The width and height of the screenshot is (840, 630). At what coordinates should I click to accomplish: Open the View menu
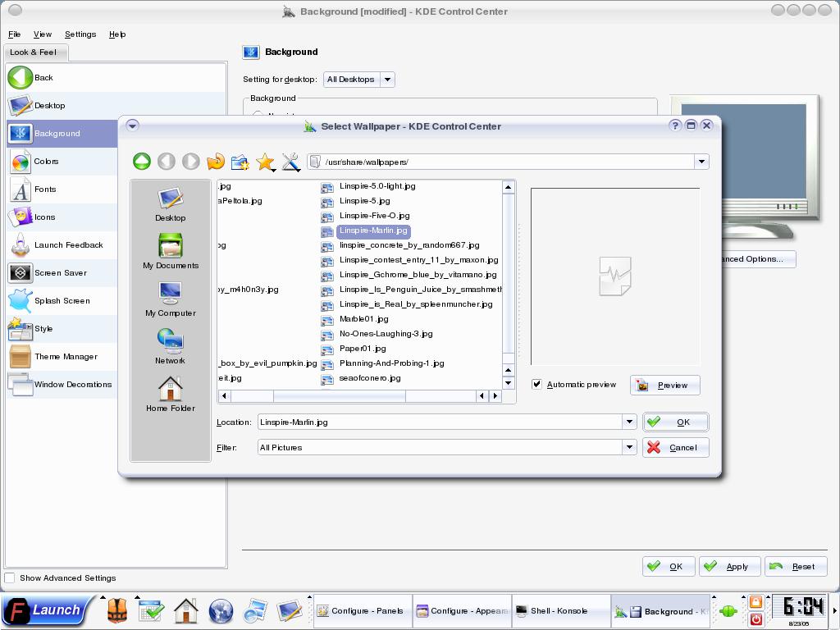pyautogui.click(x=43, y=34)
